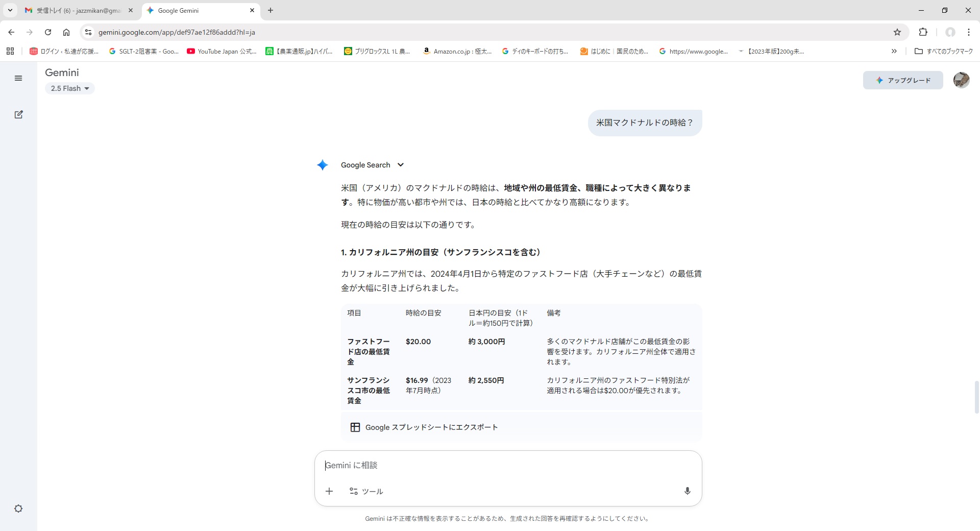
Task: Click the Gemini に相談 prompt input field
Action: pos(508,465)
